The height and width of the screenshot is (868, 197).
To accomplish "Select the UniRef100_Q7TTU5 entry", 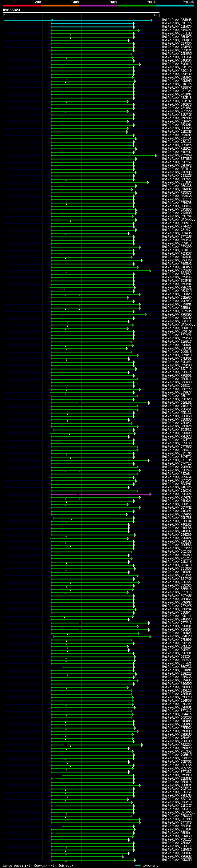I will point(177,460).
